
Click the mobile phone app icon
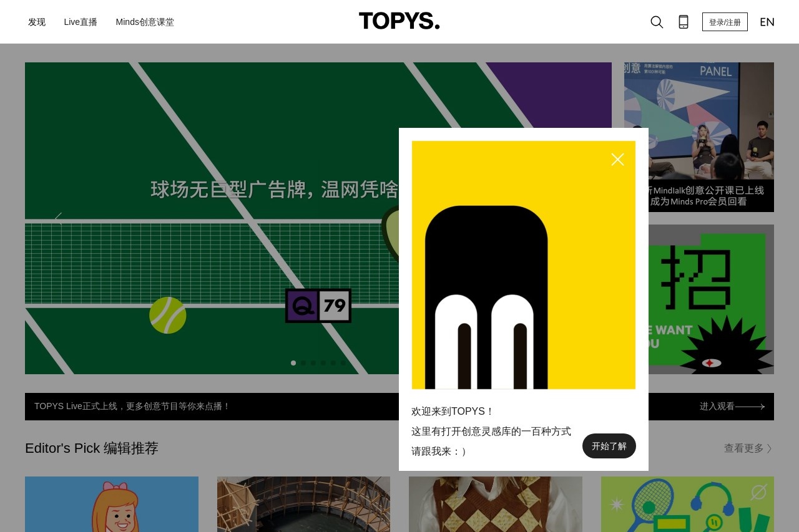point(684,22)
